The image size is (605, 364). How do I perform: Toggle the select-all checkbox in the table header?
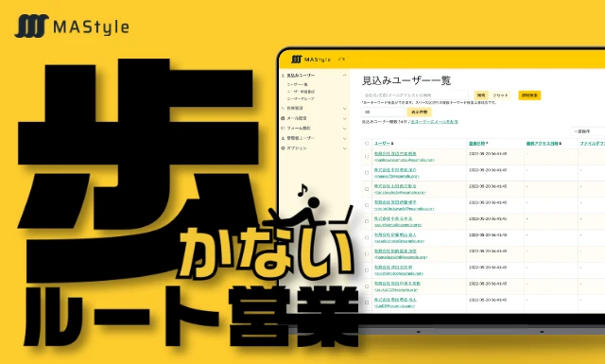(367, 143)
